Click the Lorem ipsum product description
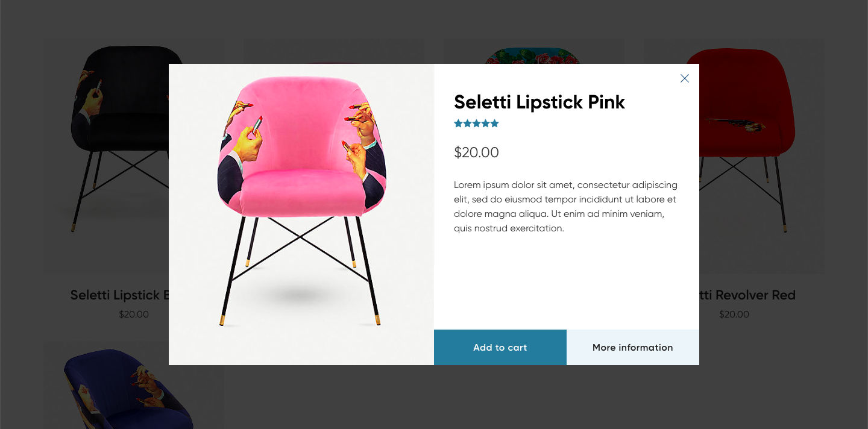This screenshot has width=868, height=429. click(565, 206)
